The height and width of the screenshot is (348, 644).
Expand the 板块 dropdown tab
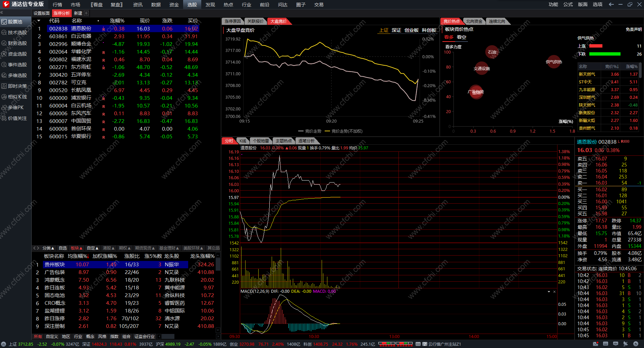[x=76, y=248]
